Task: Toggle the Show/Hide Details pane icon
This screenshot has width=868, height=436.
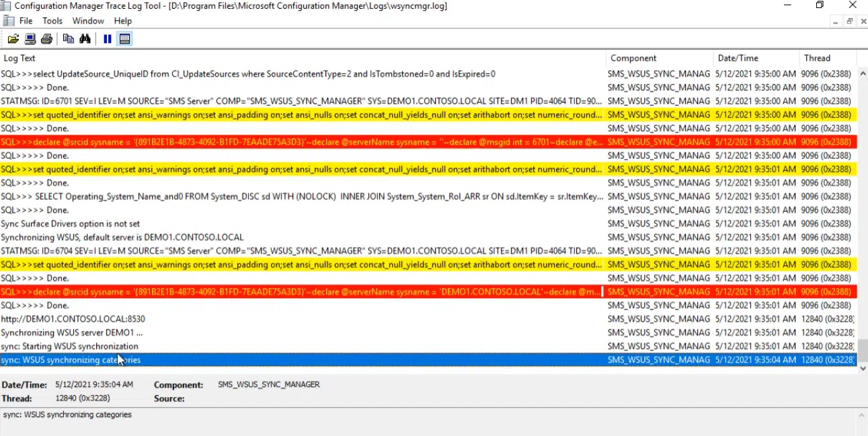Action: (x=124, y=39)
